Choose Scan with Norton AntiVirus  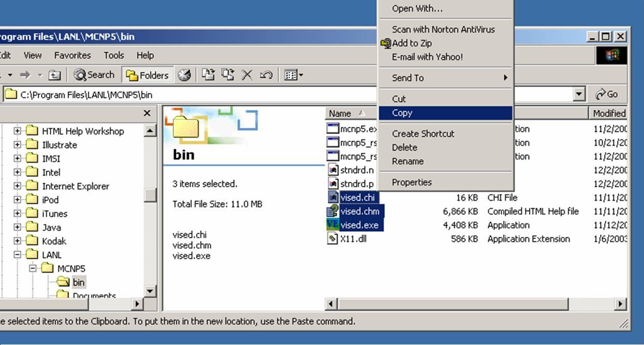pos(445,29)
